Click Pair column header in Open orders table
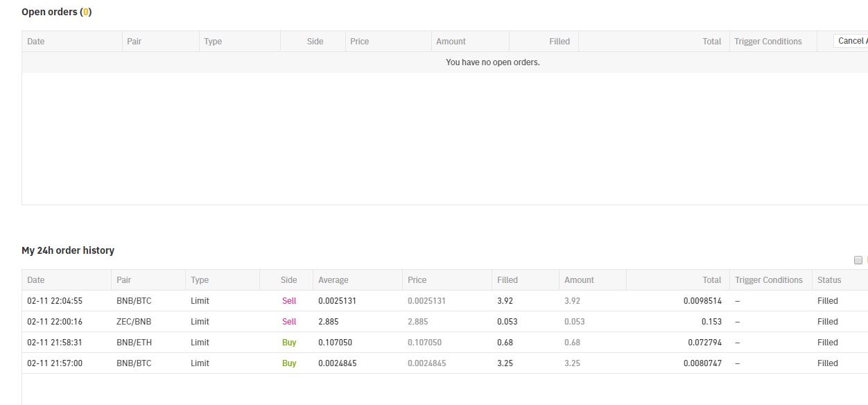The height and width of the screenshot is (405, 868). pyautogui.click(x=134, y=42)
